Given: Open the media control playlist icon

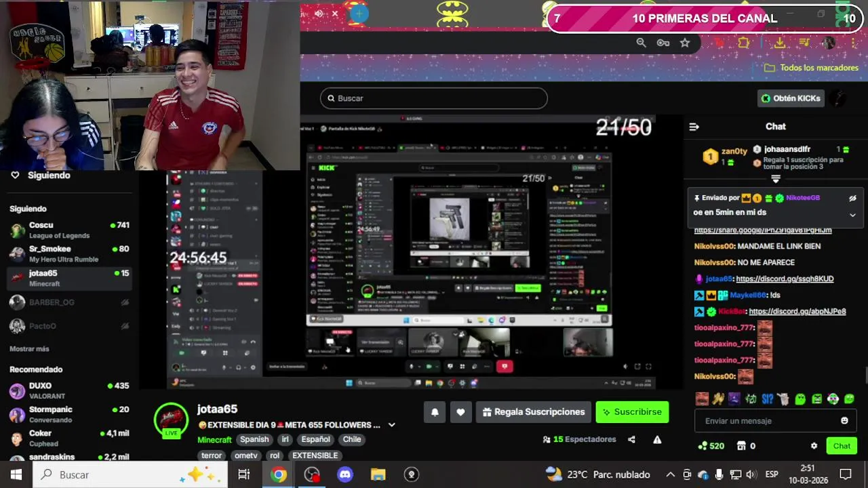Looking at the screenshot, I should (x=804, y=43).
